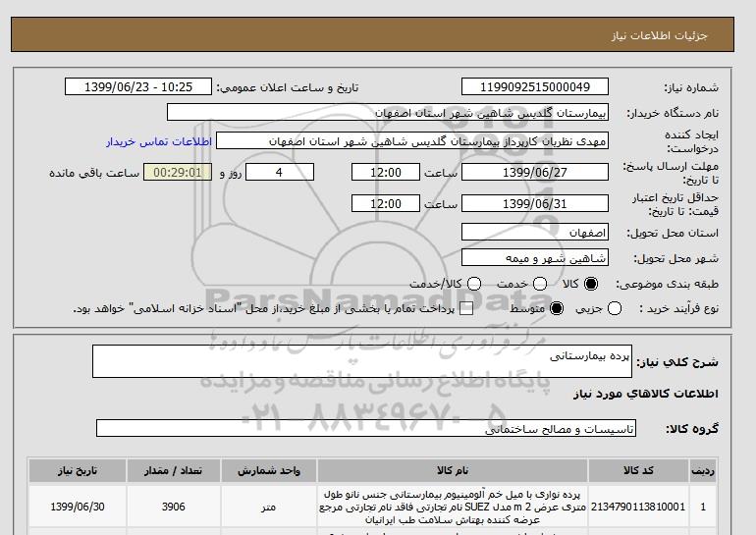Choose the متوسط purchase type radio
756x535 pixels.
click(x=557, y=308)
